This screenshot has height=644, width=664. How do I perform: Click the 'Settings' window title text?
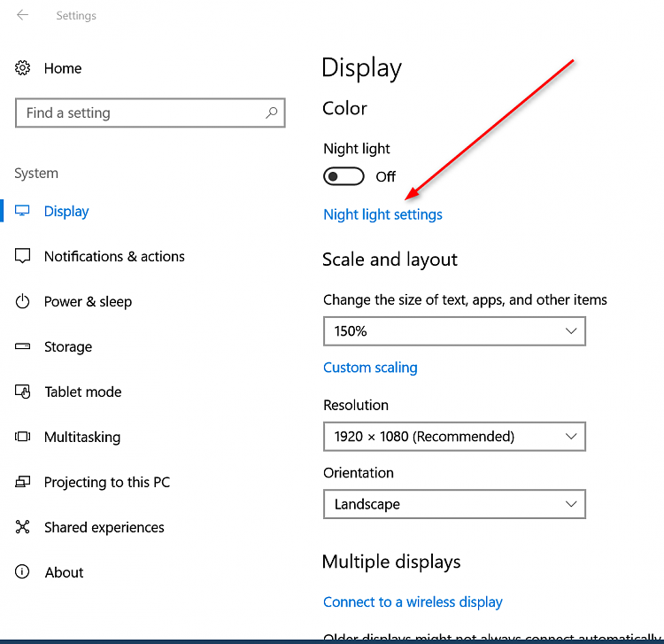coord(76,16)
